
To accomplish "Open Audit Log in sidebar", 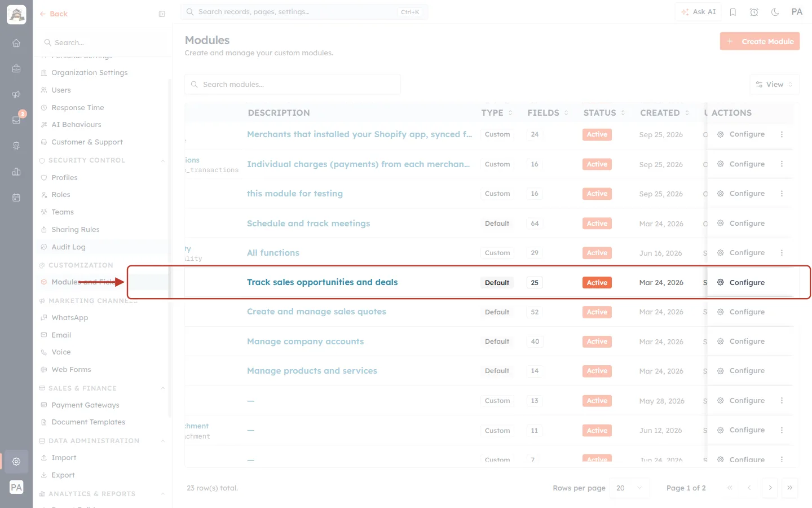I will (x=68, y=247).
